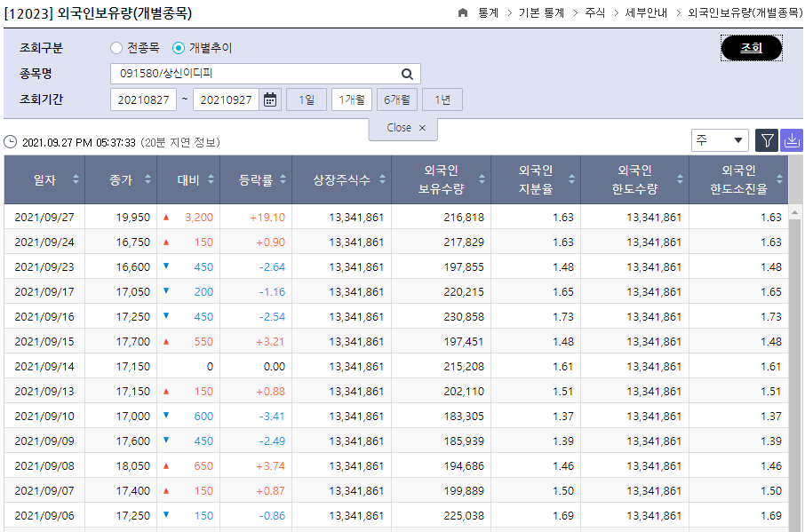The width and height of the screenshot is (805, 532).
Task: Select the 전종목 radio button
Action: [116, 48]
